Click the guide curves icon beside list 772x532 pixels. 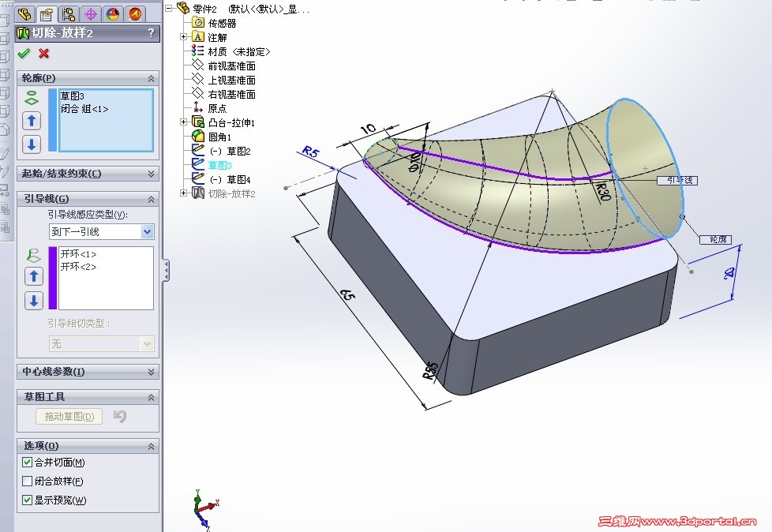pos(33,256)
